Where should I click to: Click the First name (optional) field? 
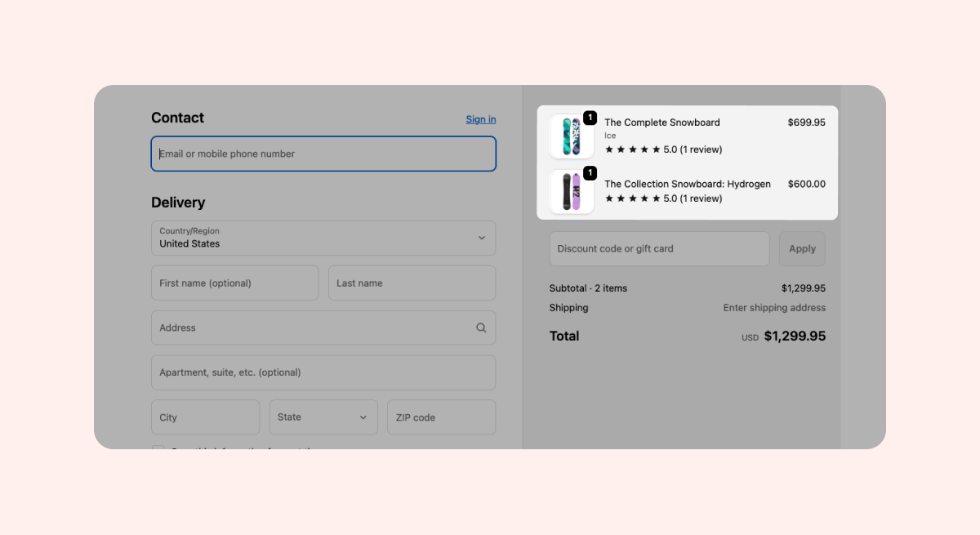pos(234,283)
